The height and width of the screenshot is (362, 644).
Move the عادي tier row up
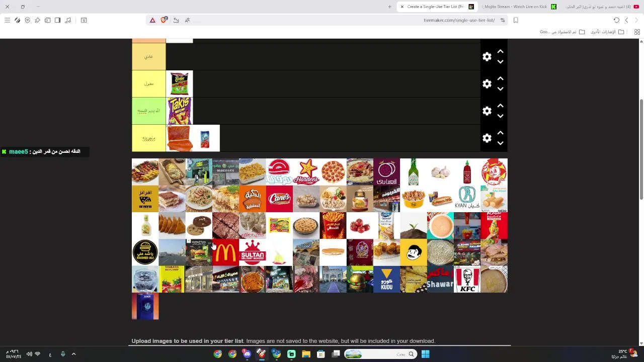500,52
